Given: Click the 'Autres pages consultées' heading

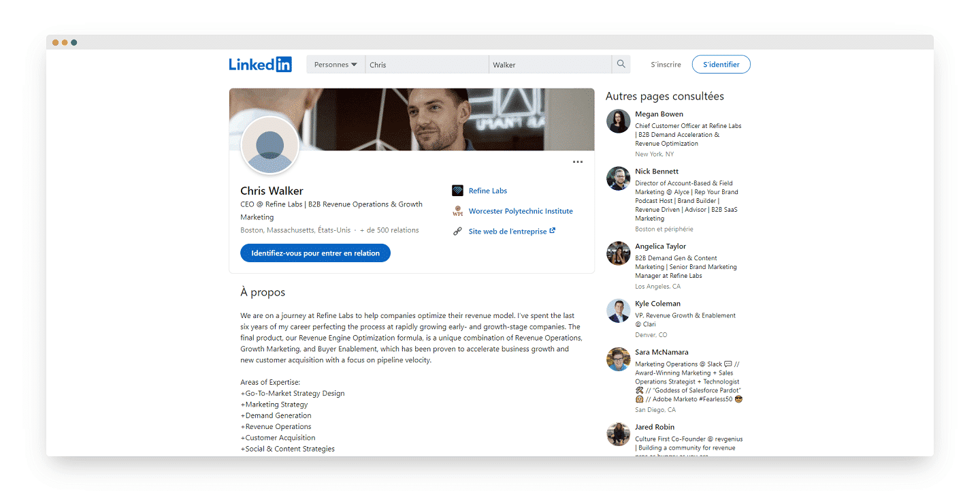Looking at the screenshot, I should click(665, 96).
